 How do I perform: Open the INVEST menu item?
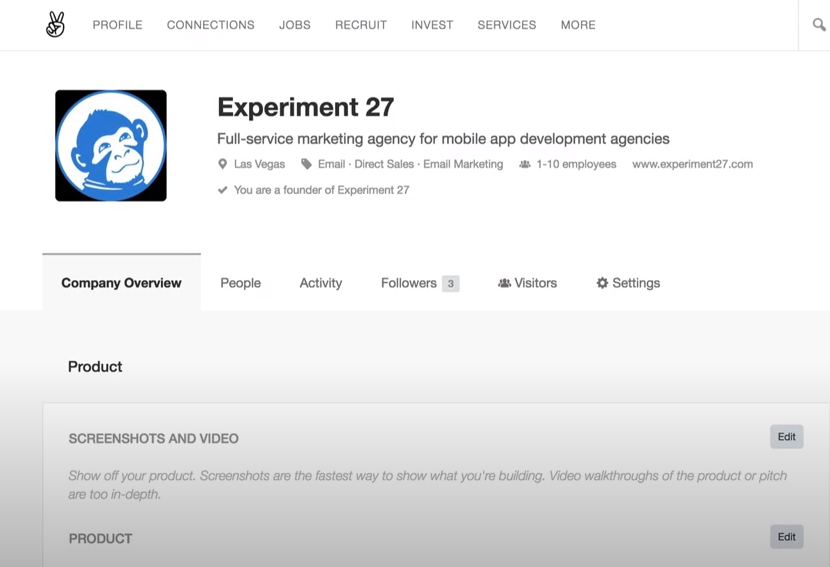(x=432, y=25)
